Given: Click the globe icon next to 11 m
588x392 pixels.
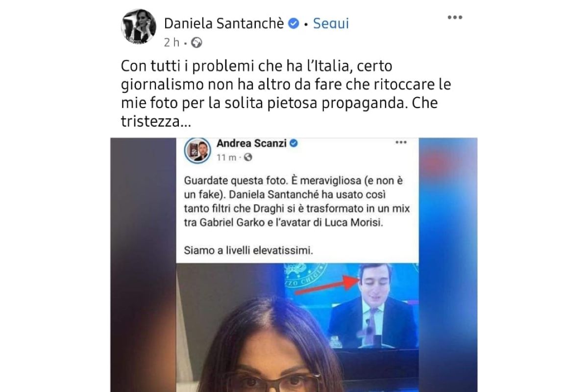Looking at the screenshot, I should (248, 157).
